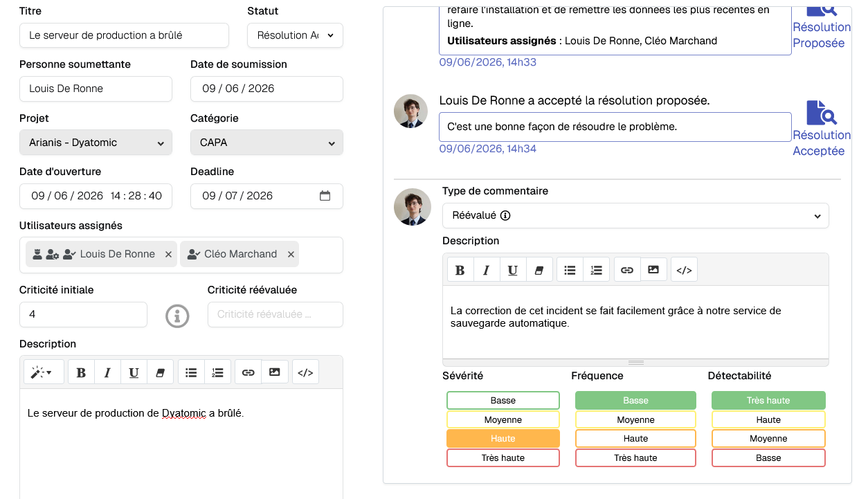Viewport: 868px width, 499px height.
Task: Open the Statut dropdown
Action: tap(295, 35)
